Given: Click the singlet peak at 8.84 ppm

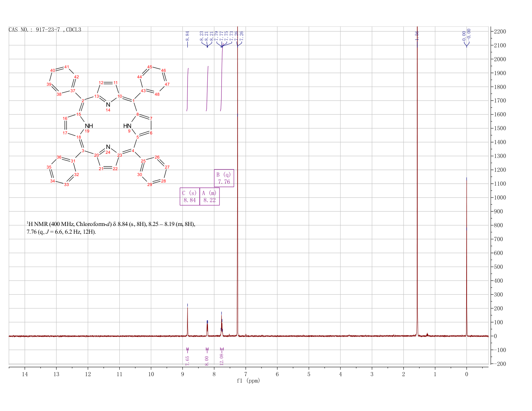Looking at the screenshot, I should click(188, 322).
